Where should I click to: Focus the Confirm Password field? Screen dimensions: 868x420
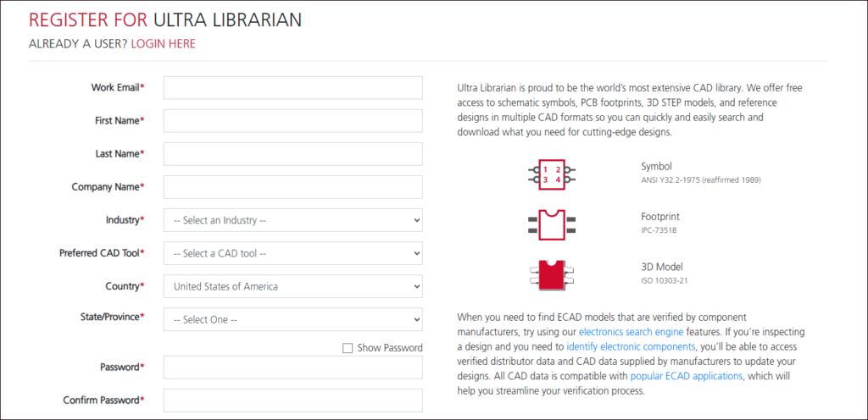(x=292, y=401)
